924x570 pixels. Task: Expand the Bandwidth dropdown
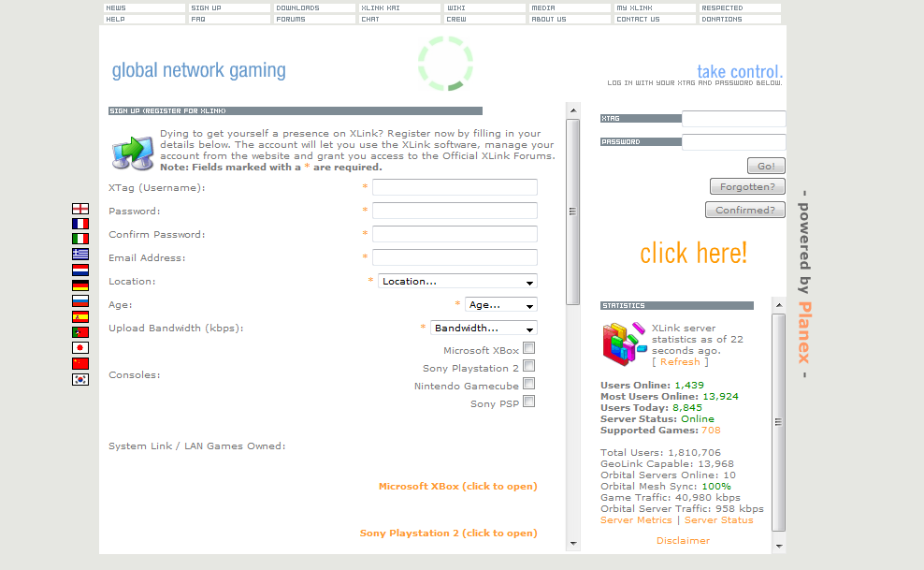[484, 329]
